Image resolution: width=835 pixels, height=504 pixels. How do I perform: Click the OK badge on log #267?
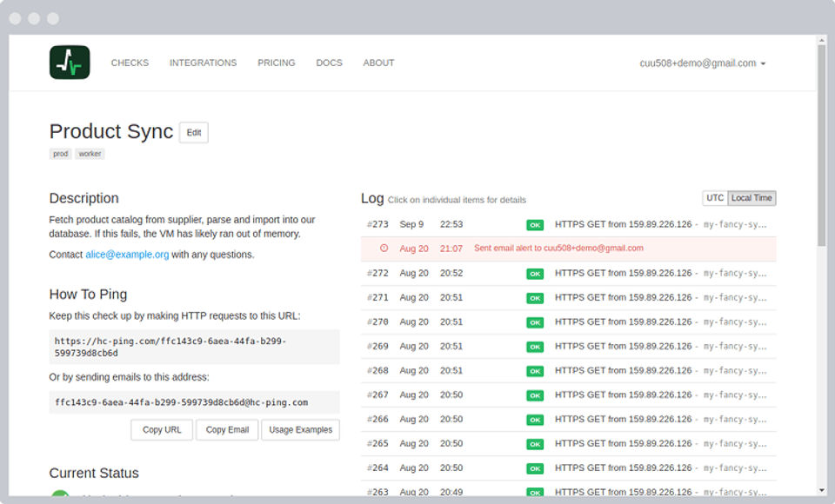(x=535, y=395)
